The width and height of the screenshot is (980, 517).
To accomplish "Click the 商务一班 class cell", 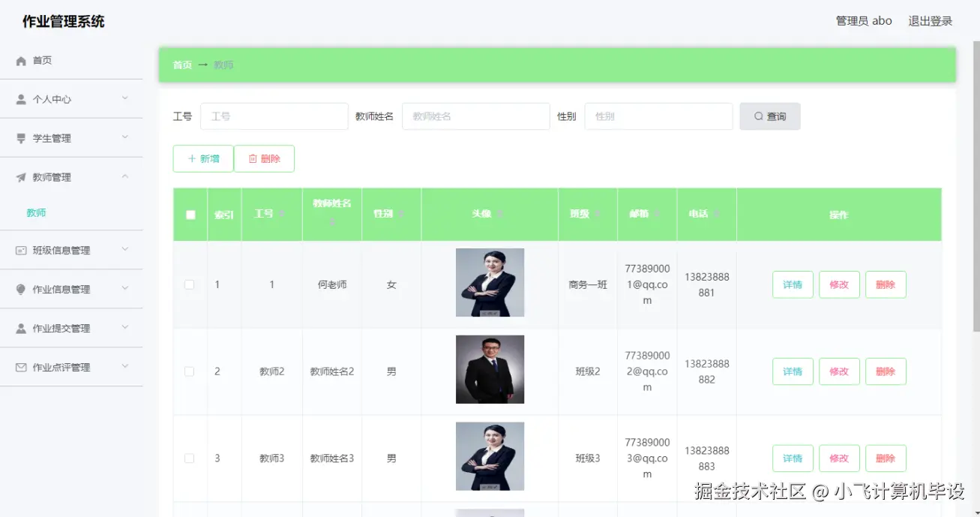I will point(588,284).
